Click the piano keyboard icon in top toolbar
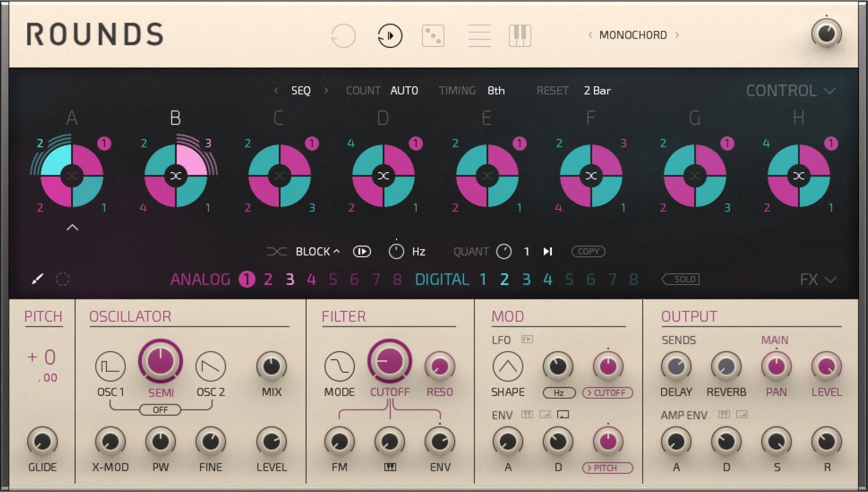This screenshot has width=868, height=492. coord(520,35)
